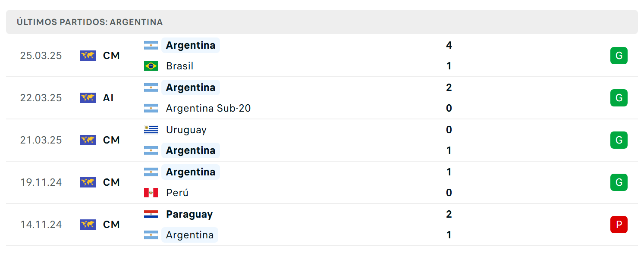Click the Uruguay flag icon
This screenshot has width=644, height=253.
151,130
